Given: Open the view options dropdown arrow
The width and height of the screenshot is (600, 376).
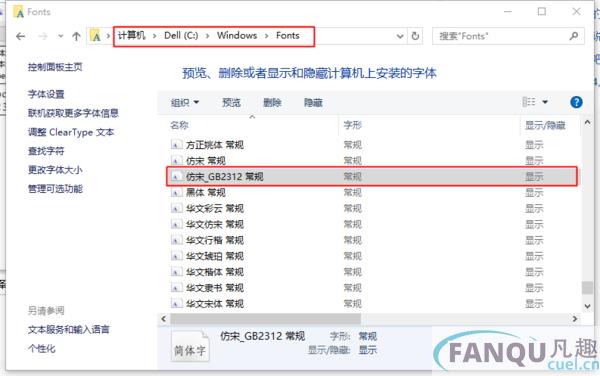Looking at the screenshot, I should [545, 102].
